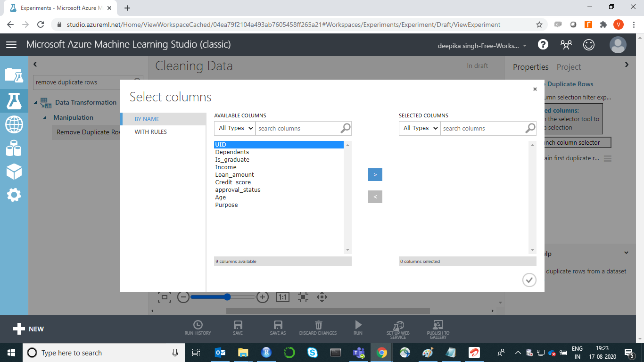Open Selected Columns All Types dropdown
The image size is (644, 362).
420,128
